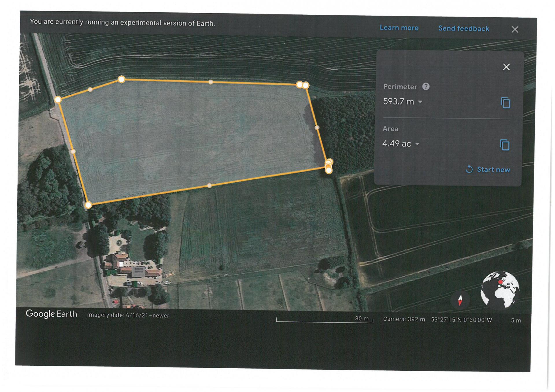This screenshot has width=555, height=392.
Task: Open the Learn more link
Action: [399, 28]
